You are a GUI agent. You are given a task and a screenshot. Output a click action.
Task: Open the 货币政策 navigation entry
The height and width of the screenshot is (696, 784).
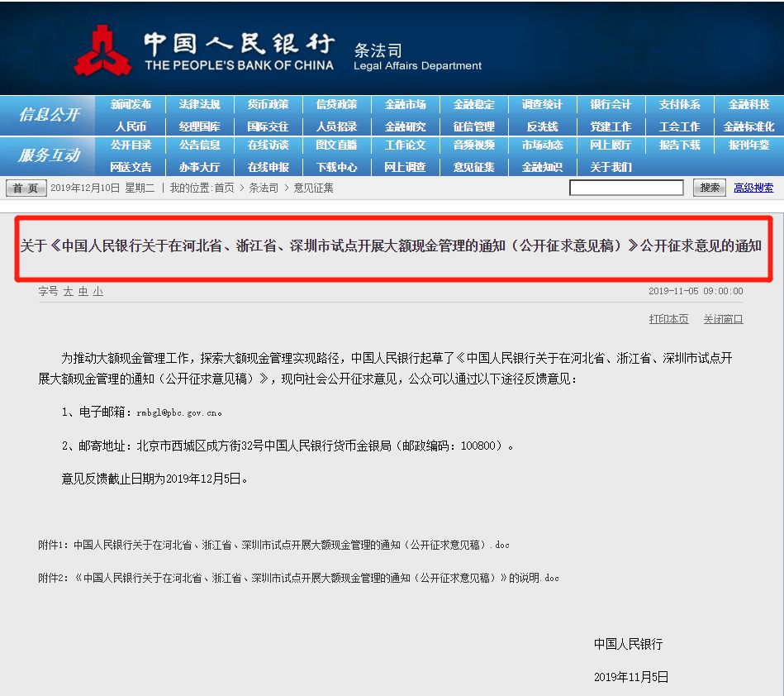pos(267,104)
